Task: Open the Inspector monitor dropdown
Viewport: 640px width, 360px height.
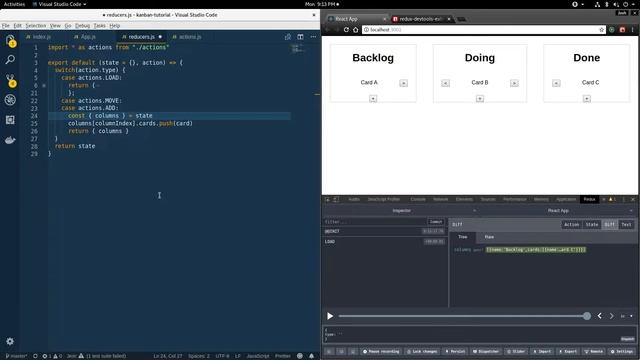Action: (x=401, y=211)
